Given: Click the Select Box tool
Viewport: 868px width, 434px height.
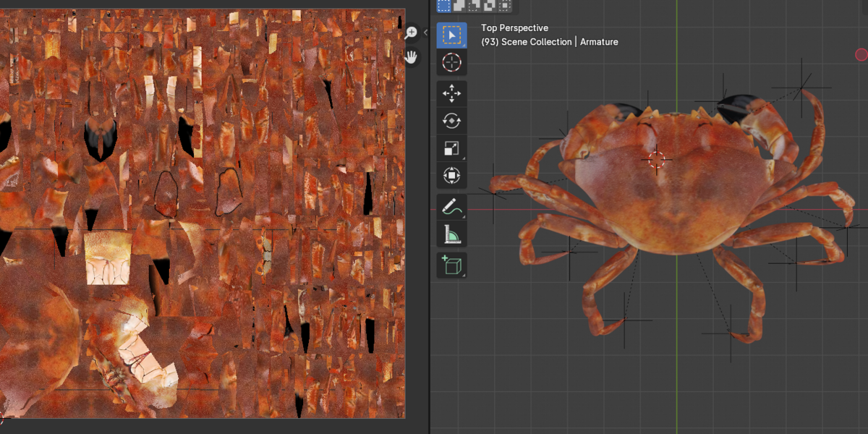Looking at the screenshot, I should pyautogui.click(x=451, y=35).
